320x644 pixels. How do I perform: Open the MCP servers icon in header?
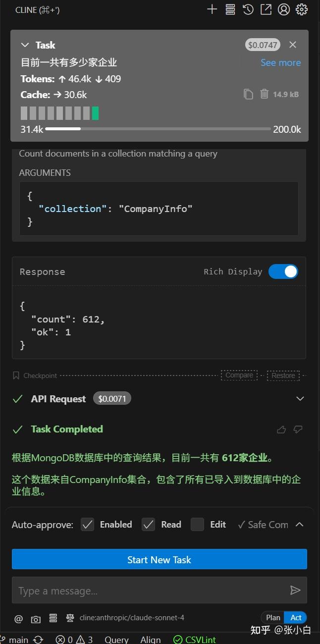tap(230, 9)
